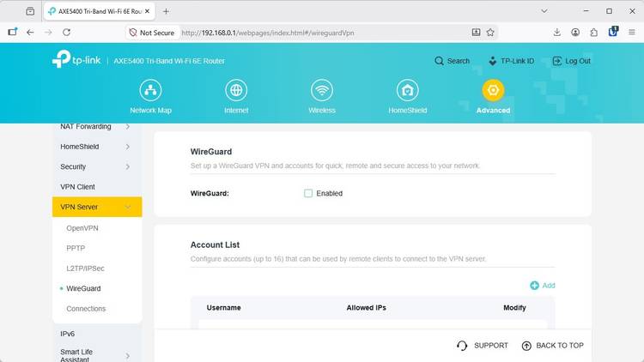Close the AXE5400 browser tab

pyautogui.click(x=147, y=11)
